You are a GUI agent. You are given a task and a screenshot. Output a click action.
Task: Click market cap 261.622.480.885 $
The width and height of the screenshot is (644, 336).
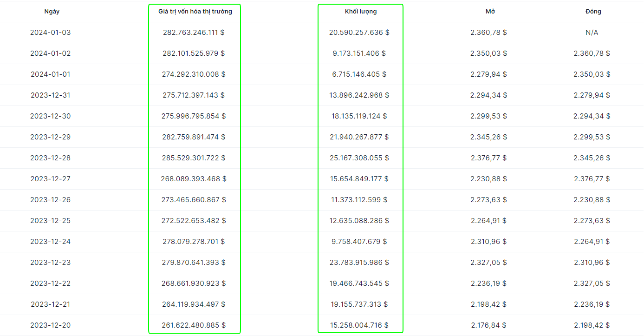click(x=194, y=325)
